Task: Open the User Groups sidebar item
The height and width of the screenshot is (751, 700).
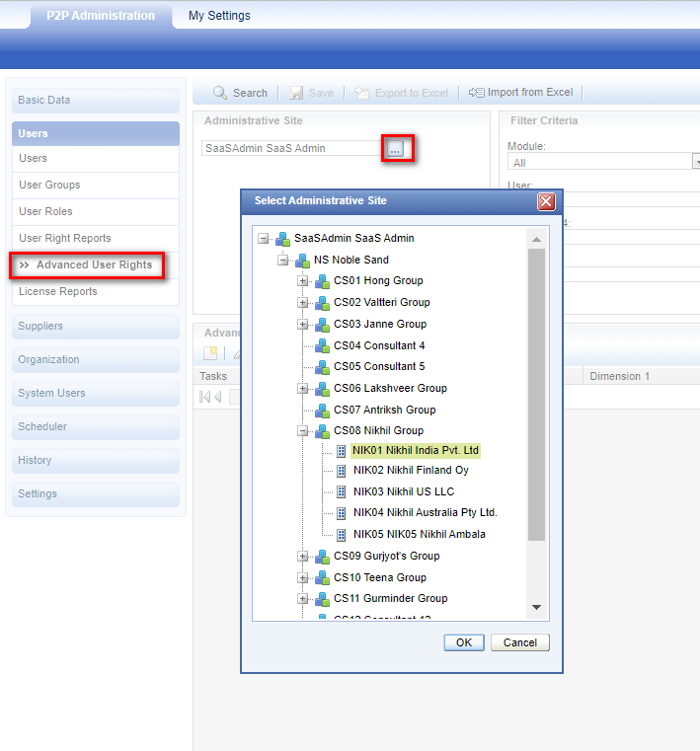Action: pos(49,186)
